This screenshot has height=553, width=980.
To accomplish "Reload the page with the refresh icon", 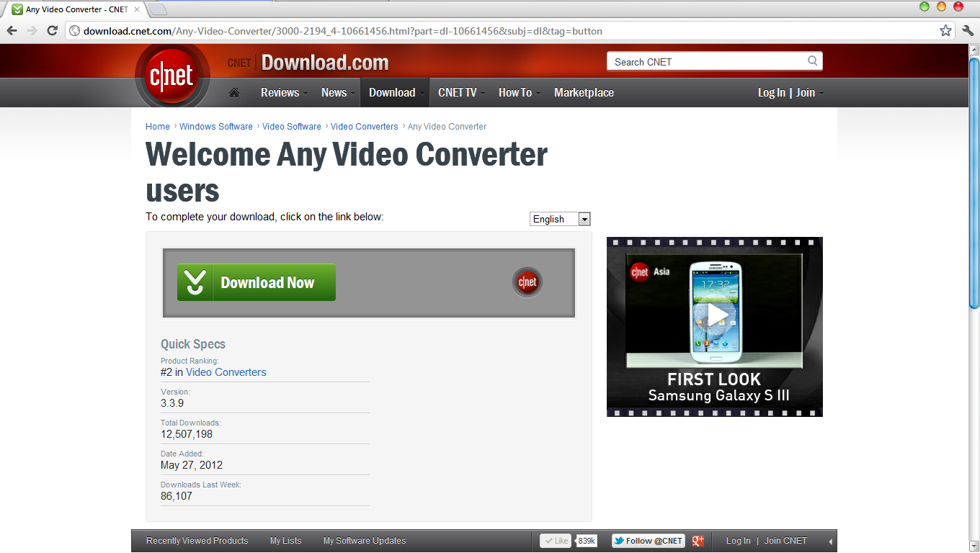I will [x=52, y=31].
